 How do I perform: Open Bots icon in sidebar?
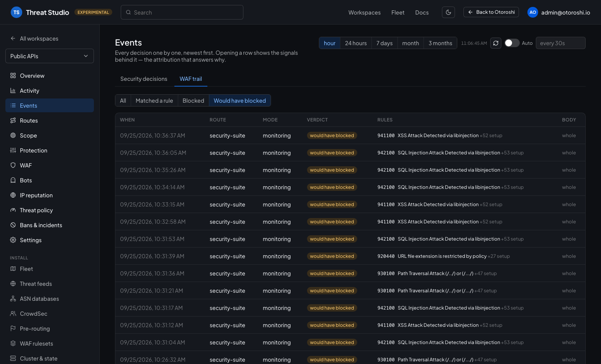[13, 180]
